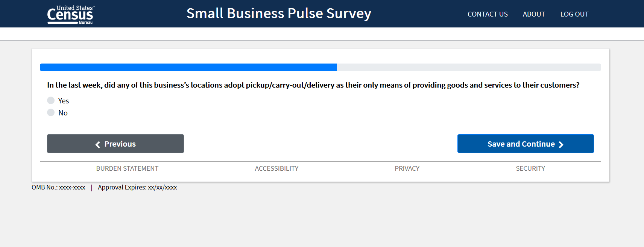
Task: Click the gray unfilled part of the progress bar
Action: pos(468,67)
